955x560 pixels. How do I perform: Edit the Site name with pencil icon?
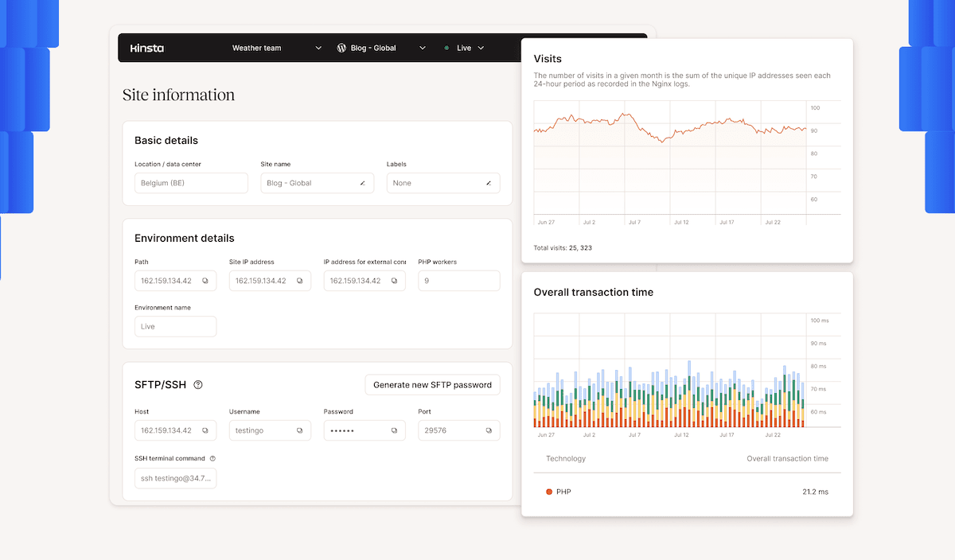pyautogui.click(x=362, y=183)
